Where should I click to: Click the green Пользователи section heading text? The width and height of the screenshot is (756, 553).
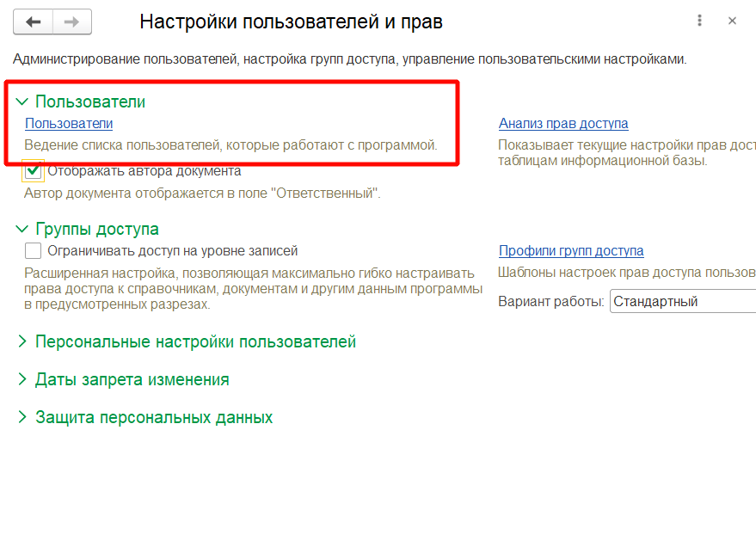(90, 101)
